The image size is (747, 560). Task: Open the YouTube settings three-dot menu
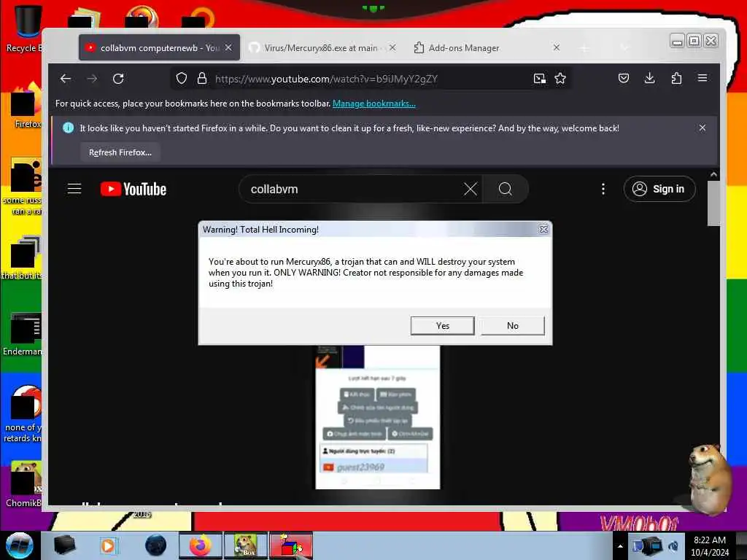coord(603,189)
